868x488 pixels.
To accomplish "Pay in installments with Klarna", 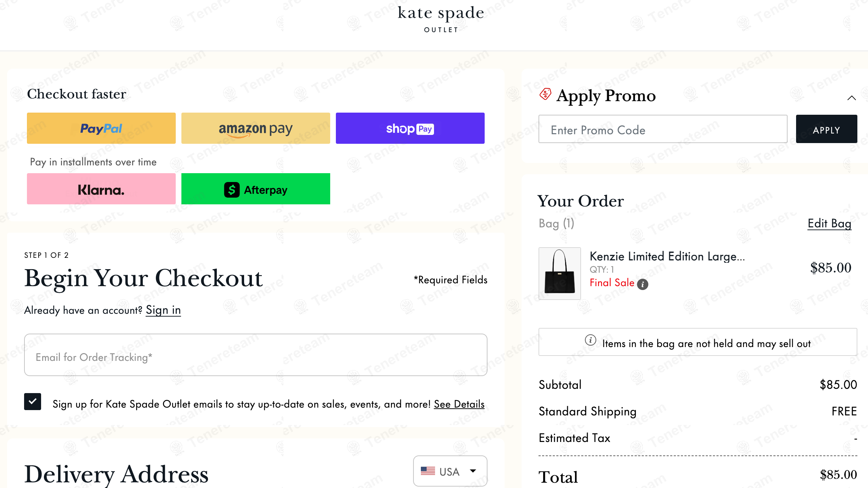I will pyautogui.click(x=101, y=189).
